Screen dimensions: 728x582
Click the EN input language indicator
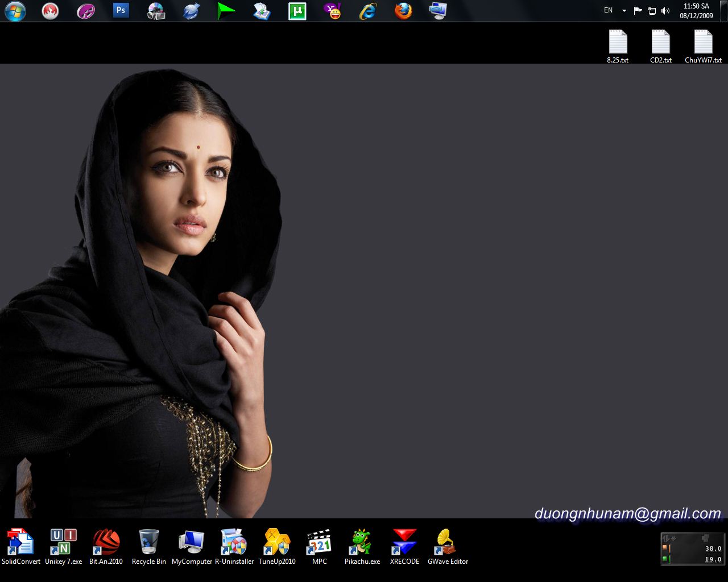pos(609,10)
